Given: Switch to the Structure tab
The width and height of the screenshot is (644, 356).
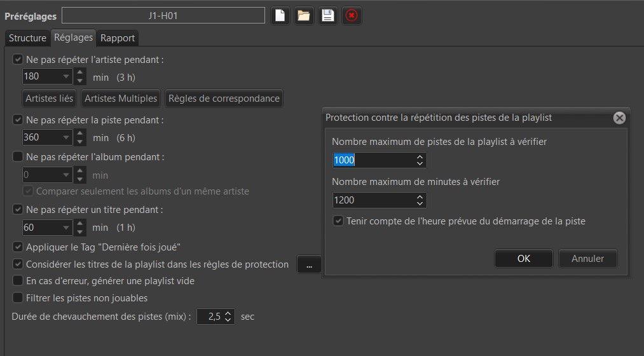Looking at the screenshot, I should point(27,38).
